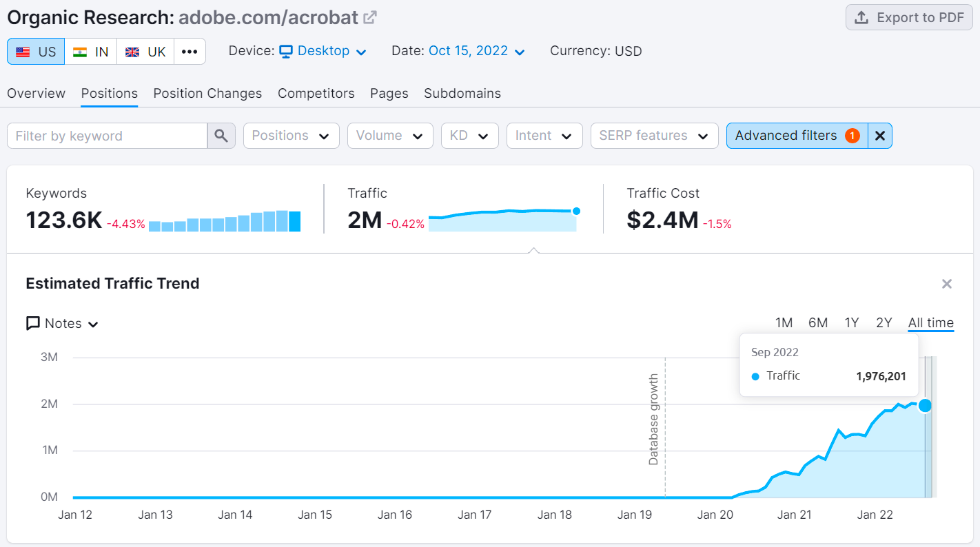Select the US database flag
Viewport: 980px width, 547px height.
[35, 50]
